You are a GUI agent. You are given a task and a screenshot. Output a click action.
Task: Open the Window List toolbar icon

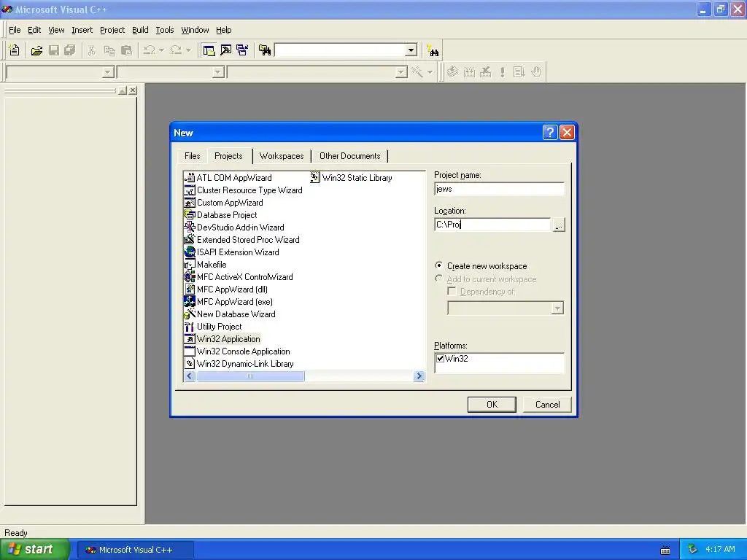point(242,50)
